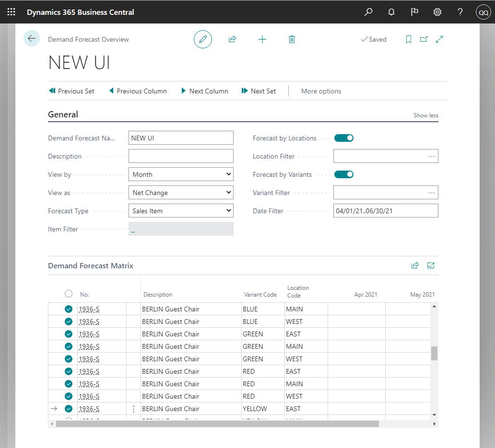Toggle select-all rows circle in header

click(x=69, y=294)
